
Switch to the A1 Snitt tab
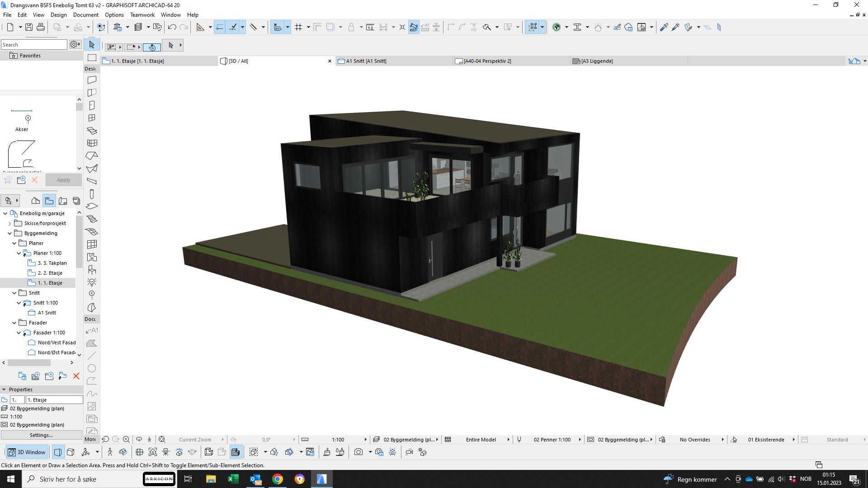(366, 61)
